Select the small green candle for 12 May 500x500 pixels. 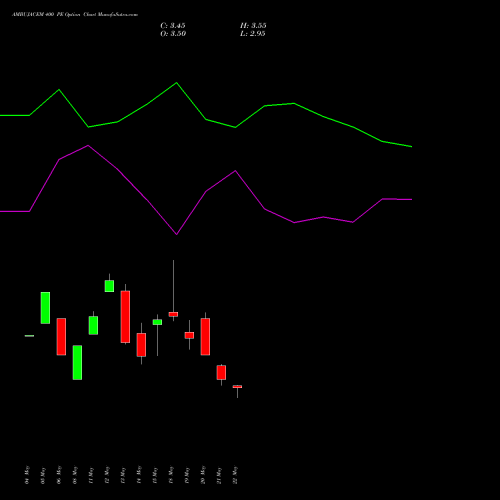(x=109, y=286)
